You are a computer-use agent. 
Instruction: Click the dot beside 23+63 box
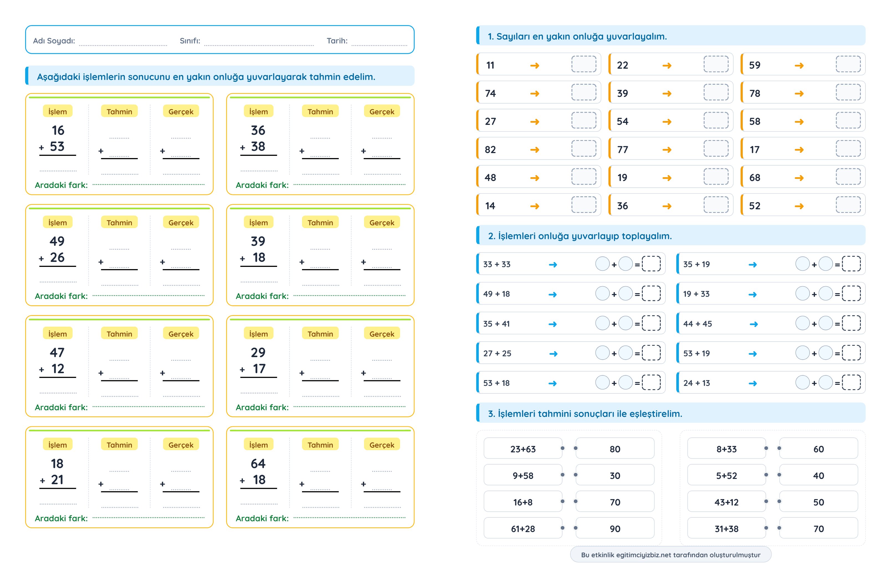[x=562, y=448]
